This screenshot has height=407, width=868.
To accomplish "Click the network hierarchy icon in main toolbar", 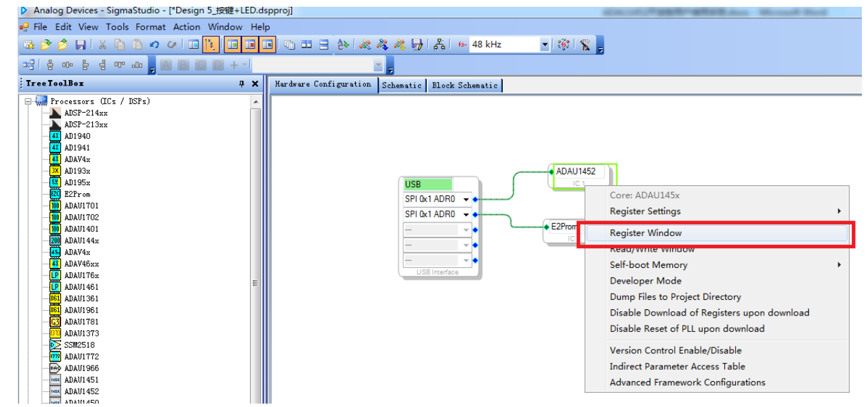I will point(440,45).
